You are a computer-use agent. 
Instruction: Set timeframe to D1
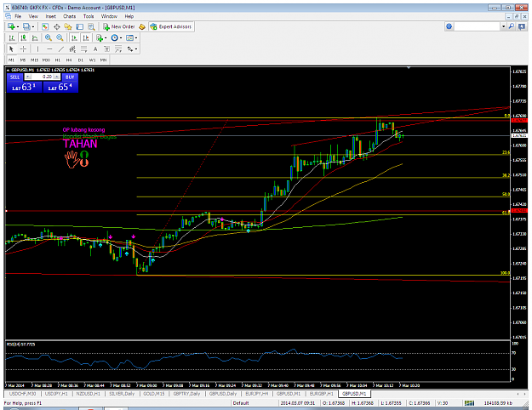pos(80,60)
